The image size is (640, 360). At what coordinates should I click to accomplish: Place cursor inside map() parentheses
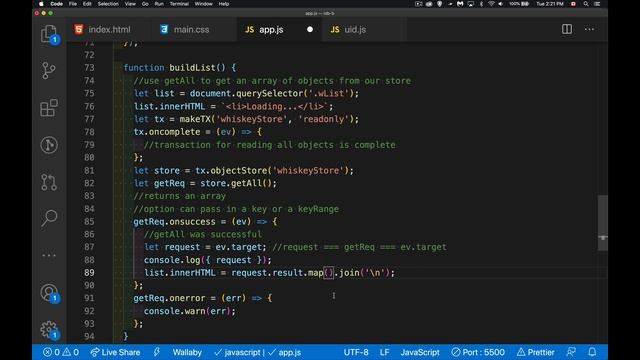329,272
